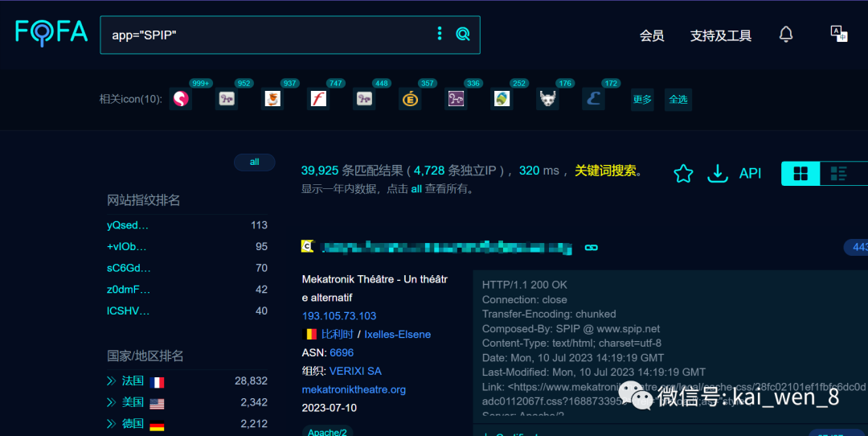Filter by fingerprint +vIOb…
The width and height of the screenshot is (868, 436).
[126, 246]
